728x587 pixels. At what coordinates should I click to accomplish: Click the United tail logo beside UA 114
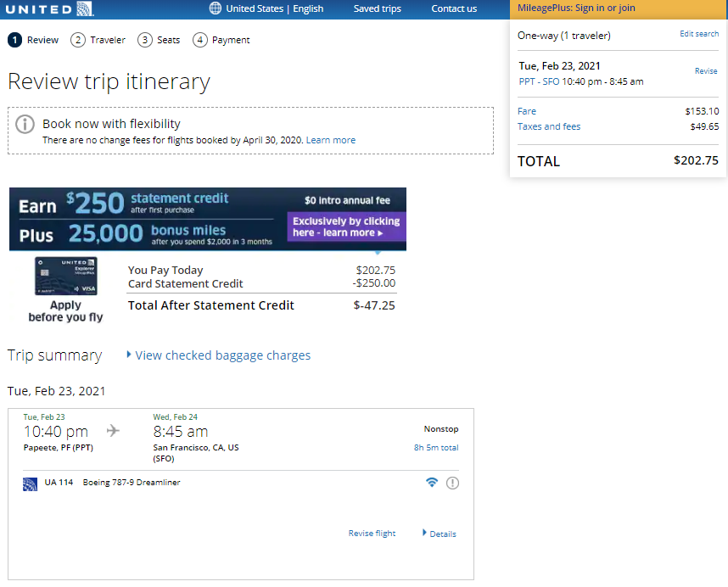tap(31, 484)
